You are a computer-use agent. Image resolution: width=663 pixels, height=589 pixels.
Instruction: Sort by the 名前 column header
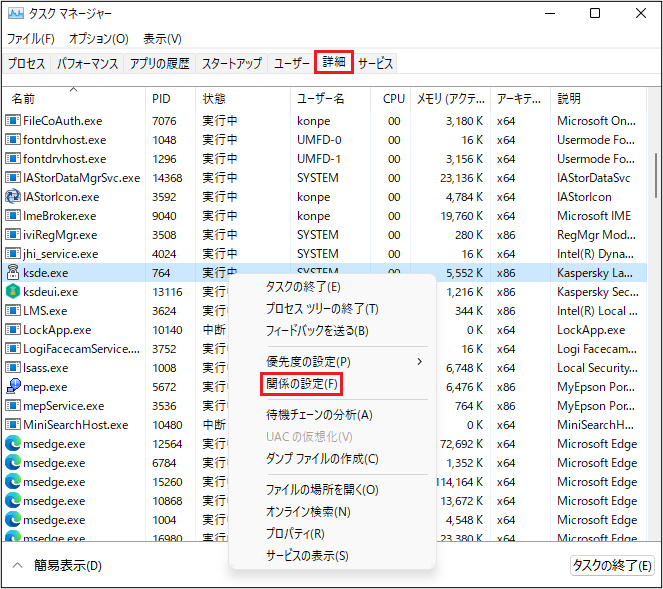[74, 99]
